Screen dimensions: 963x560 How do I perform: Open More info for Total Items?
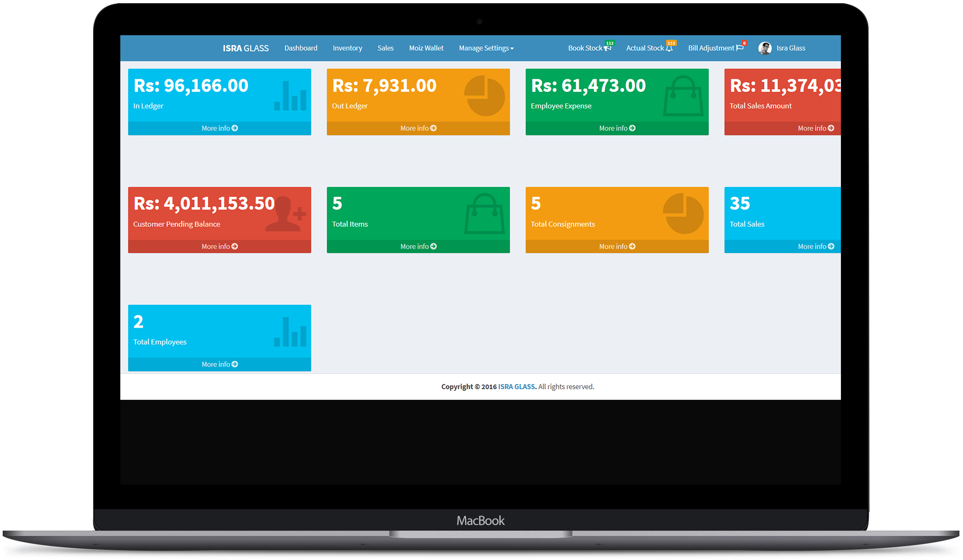coord(418,247)
